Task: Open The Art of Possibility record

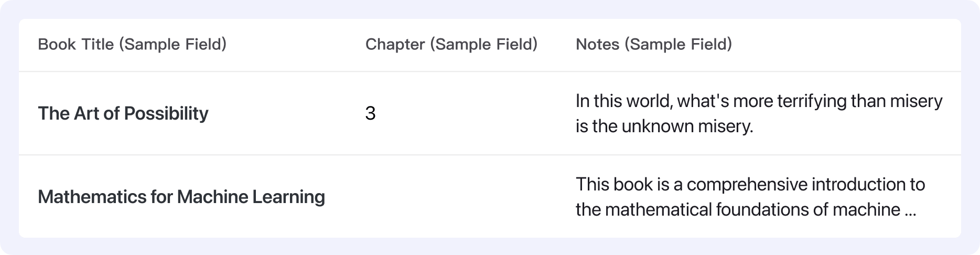Action: coord(123,113)
